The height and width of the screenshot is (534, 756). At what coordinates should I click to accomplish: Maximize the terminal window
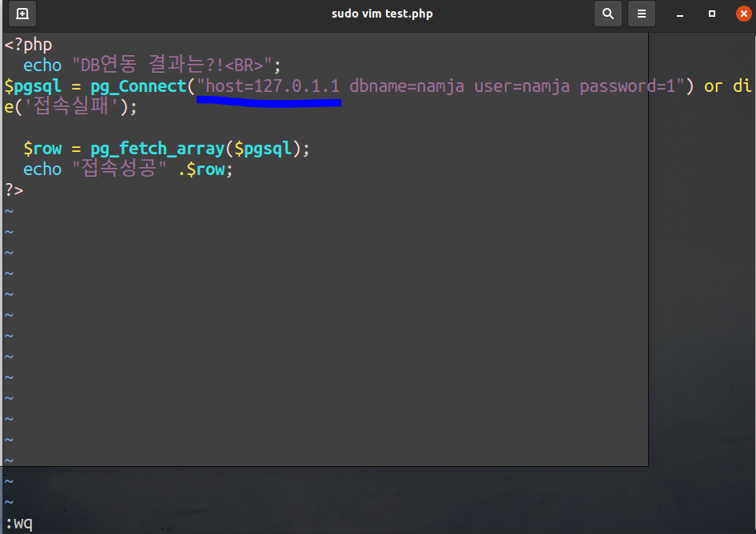point(711,14)
